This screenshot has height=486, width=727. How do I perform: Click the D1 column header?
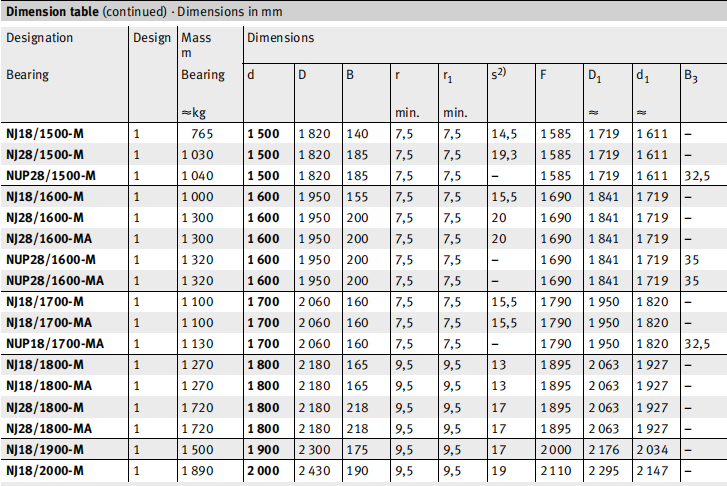pos(595,75)
